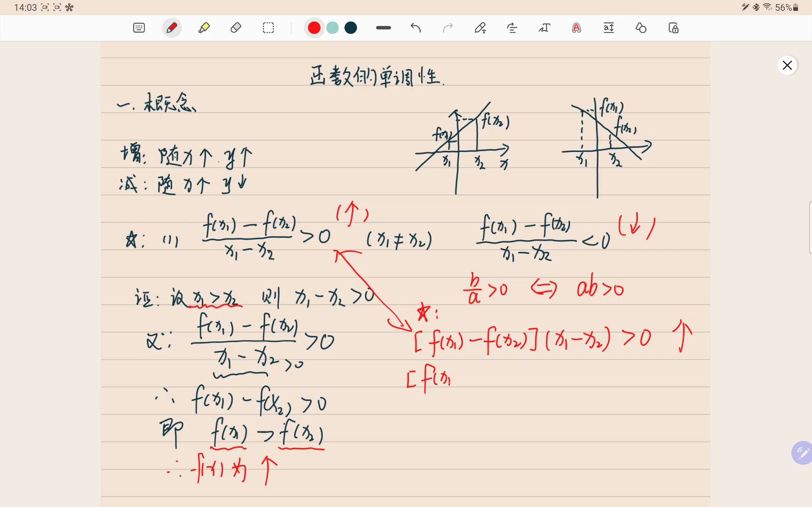Redo the undone stroke
The image size is (812, 507).
tap(448, 28)
